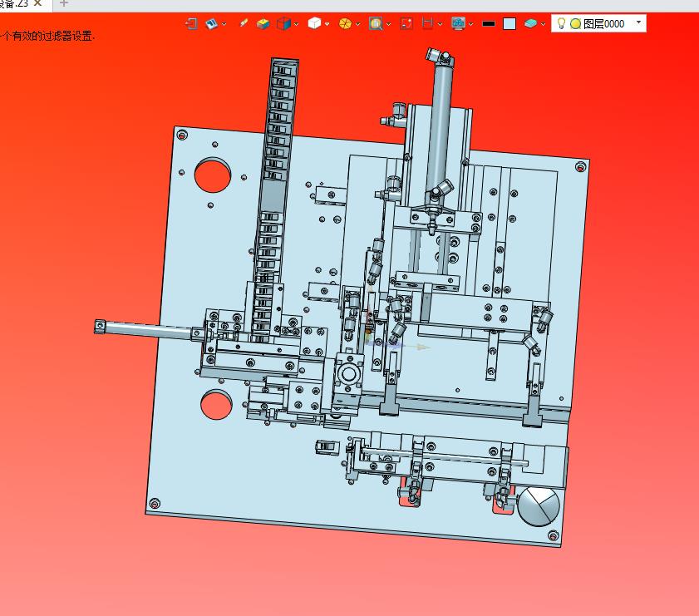Viewport: 699px width, 616px height.
Task: Click the teal plate icon
Action: pos(530,23)
